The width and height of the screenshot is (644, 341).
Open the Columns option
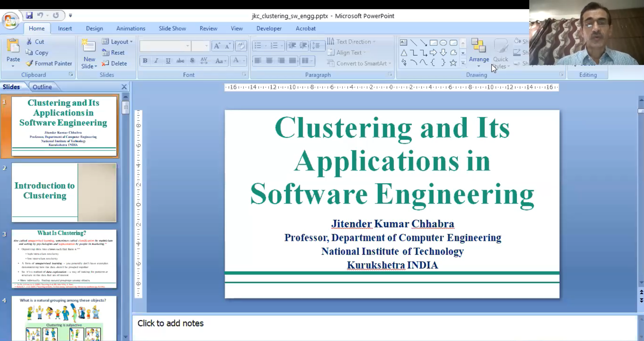(307, 61)
